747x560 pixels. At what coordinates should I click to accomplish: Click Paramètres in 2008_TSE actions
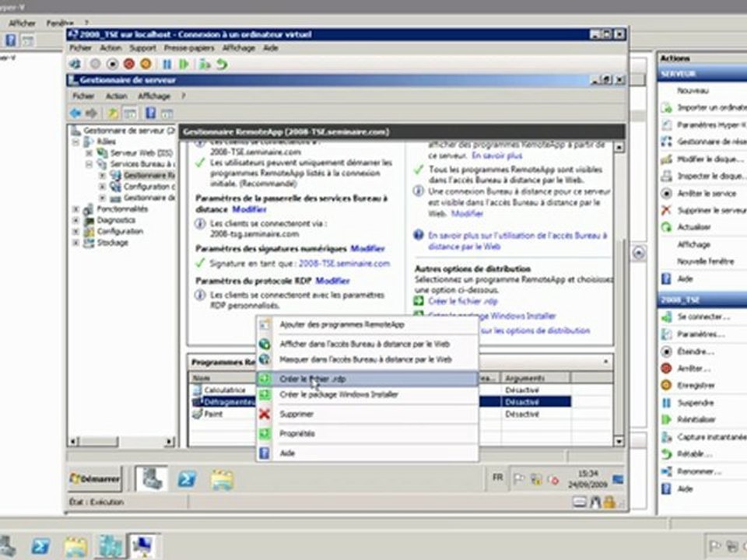pos(700,334)
